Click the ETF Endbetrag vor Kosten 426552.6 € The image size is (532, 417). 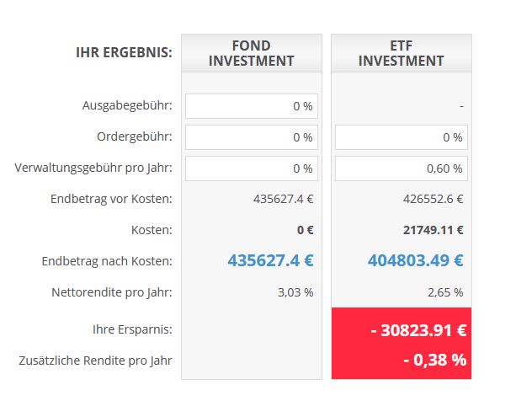click(434, 200)
